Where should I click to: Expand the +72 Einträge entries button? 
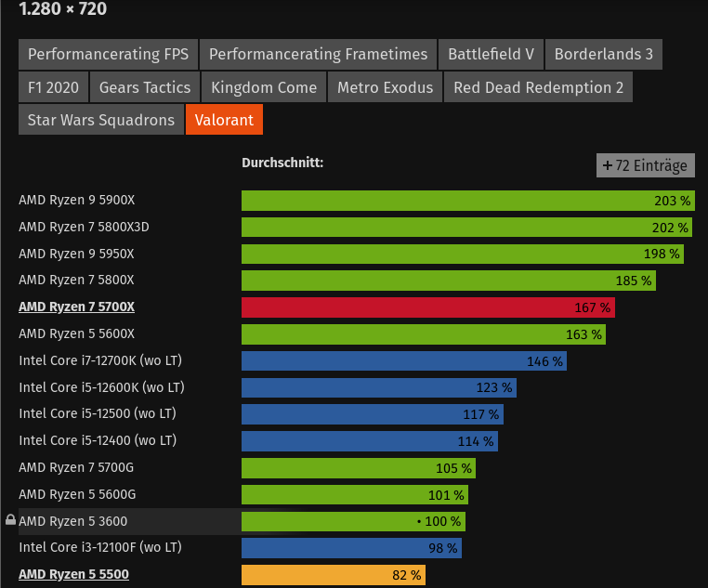645,165
